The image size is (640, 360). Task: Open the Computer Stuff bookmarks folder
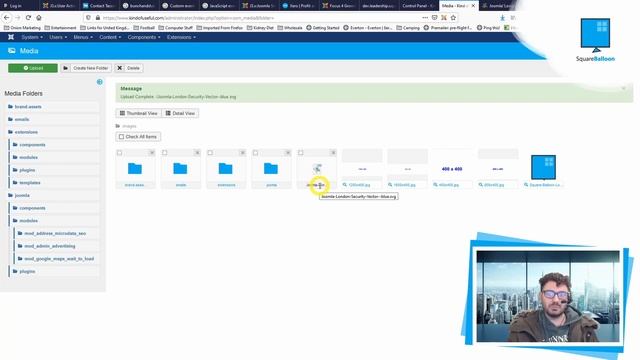coord(175,28)
